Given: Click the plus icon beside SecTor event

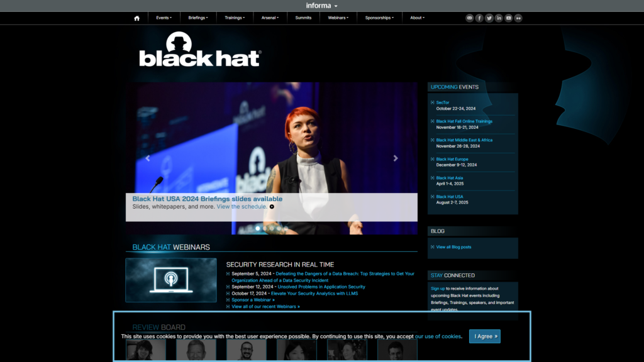Looking at the screenshot, I should pyautogui.click(x=433, y=102).
